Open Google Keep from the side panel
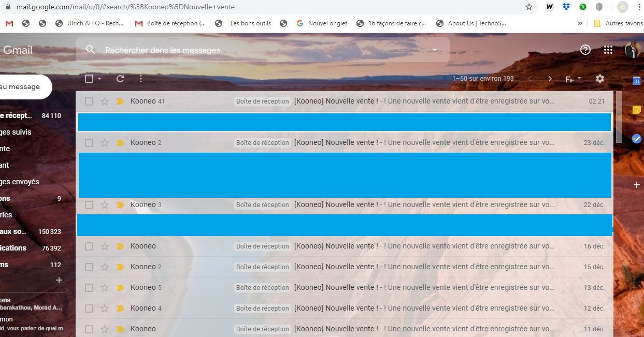This screenshot has height=337, width=644. pyautogui.click(x=636, y=110)
